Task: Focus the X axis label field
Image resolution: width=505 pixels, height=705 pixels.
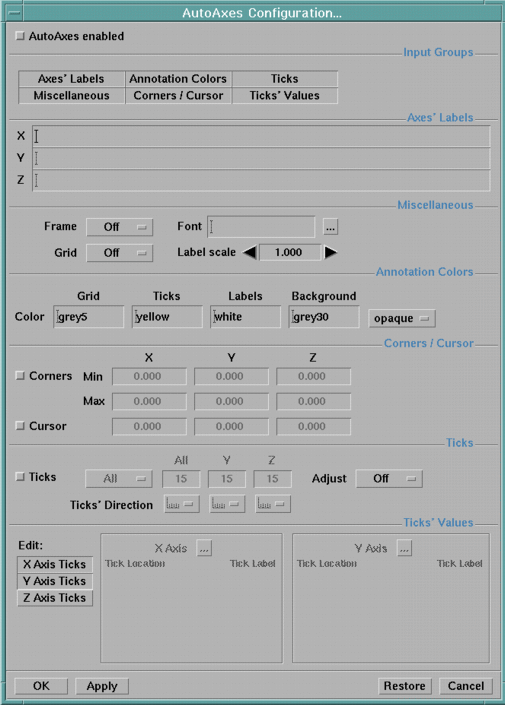Action: coord(261,136)
